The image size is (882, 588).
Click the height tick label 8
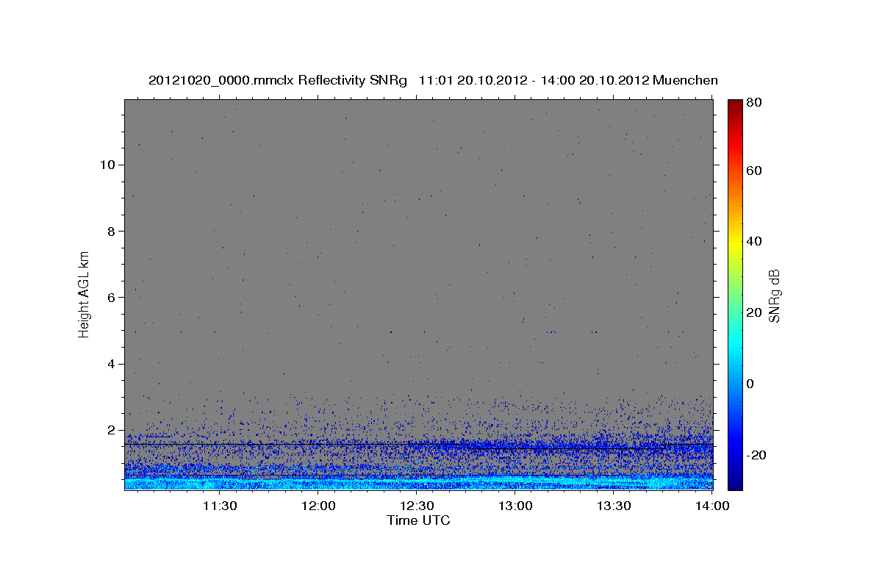point(111,231)
